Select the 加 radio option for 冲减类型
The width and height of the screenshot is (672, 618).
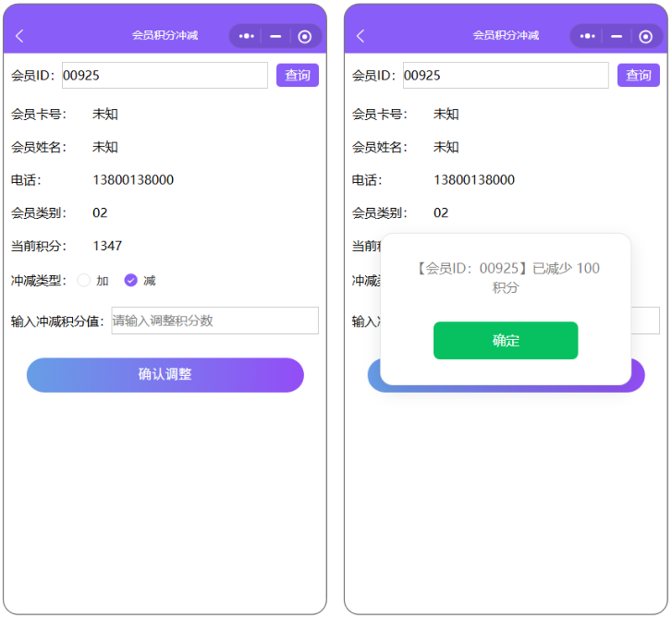84,280
